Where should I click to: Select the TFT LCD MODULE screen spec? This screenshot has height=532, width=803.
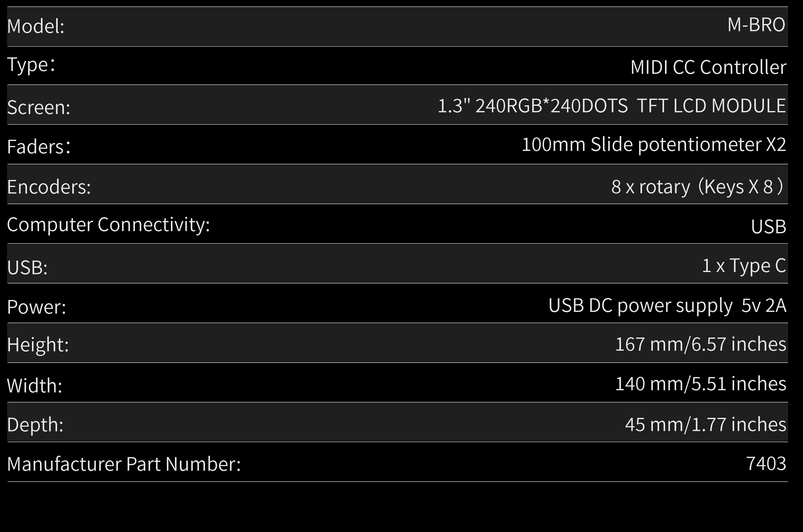click(711, 105)
